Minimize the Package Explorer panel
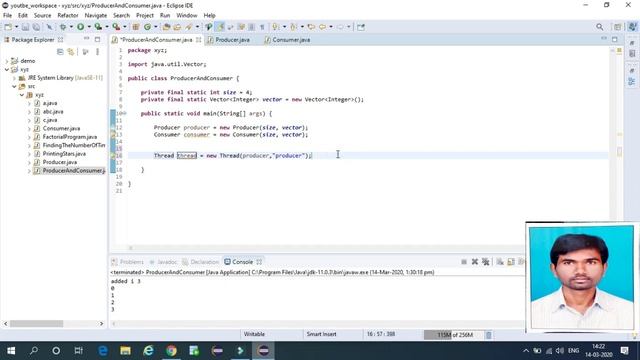 click(87, 39)
